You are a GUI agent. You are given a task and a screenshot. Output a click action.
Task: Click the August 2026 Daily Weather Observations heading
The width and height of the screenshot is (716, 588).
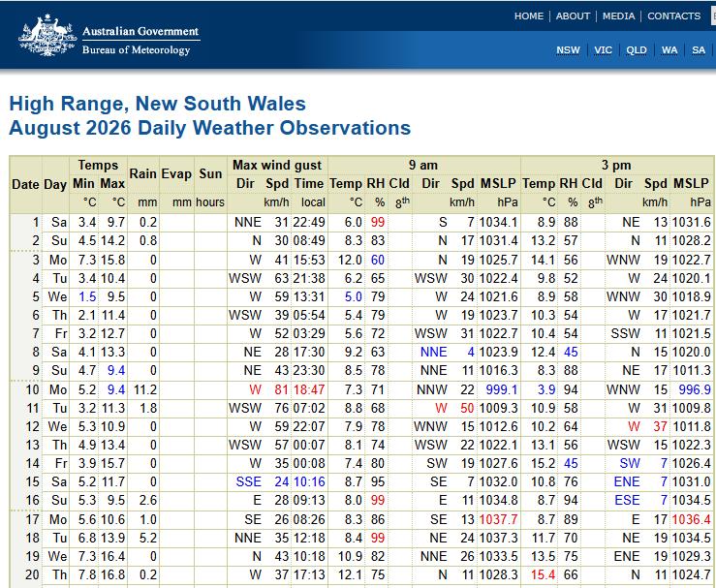pyautogui.click(x=209, y=128)
